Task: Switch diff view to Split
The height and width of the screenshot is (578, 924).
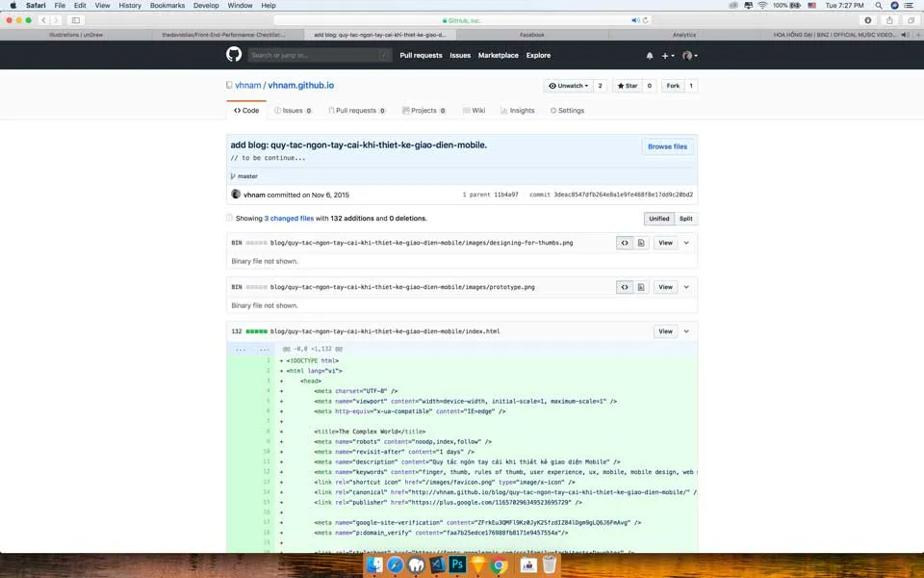Action: (685, 219)
